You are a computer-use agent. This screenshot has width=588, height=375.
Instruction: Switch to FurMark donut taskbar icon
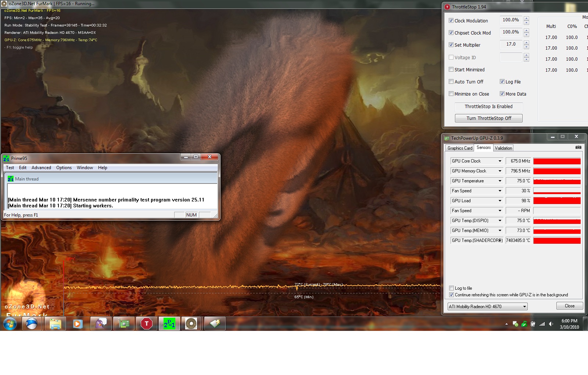tap(191, 324)
